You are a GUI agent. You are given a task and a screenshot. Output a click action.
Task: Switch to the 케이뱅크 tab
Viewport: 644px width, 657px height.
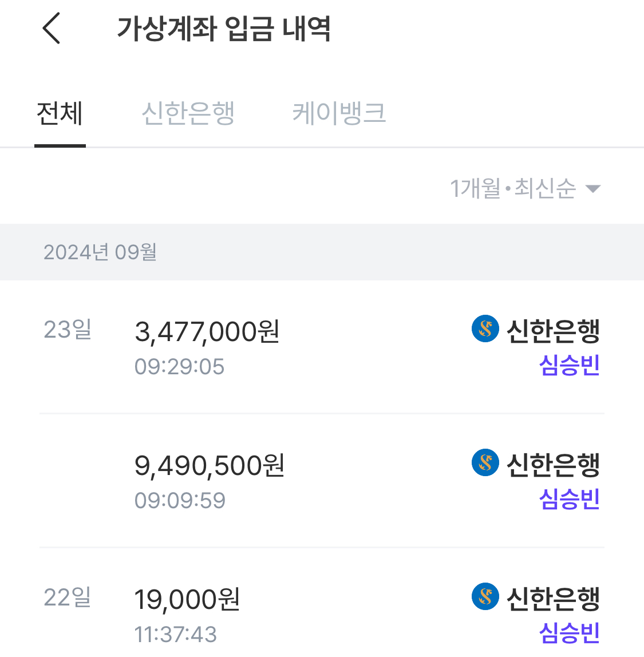(x=338, y=113)
